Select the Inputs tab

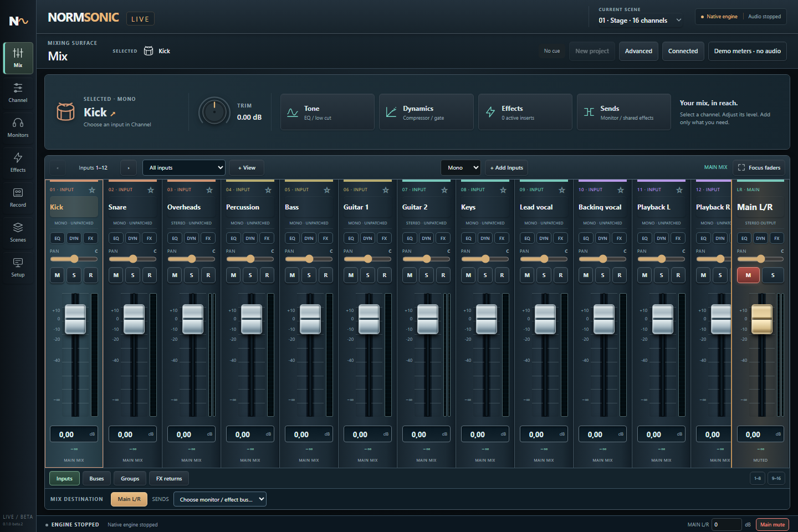tap(64, 479)
